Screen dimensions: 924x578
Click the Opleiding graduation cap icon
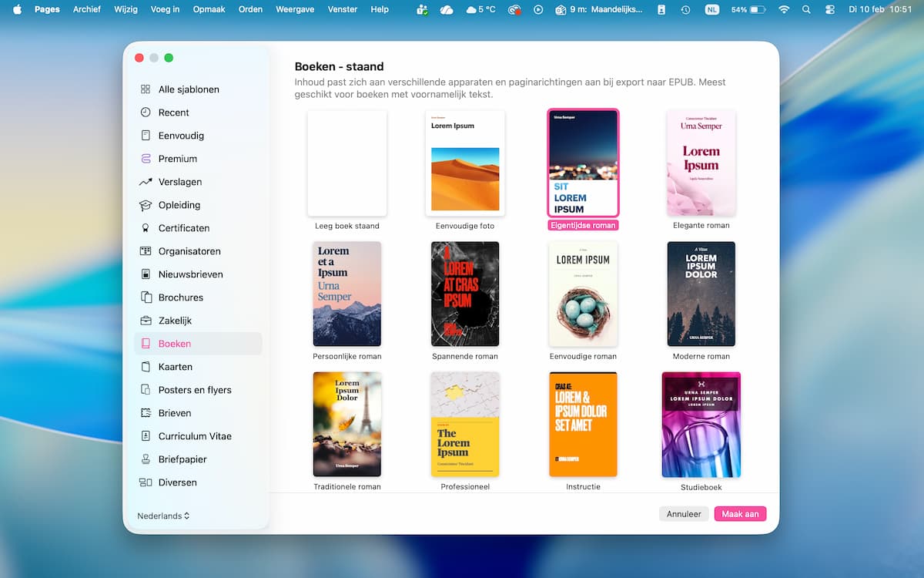[146, 205]
